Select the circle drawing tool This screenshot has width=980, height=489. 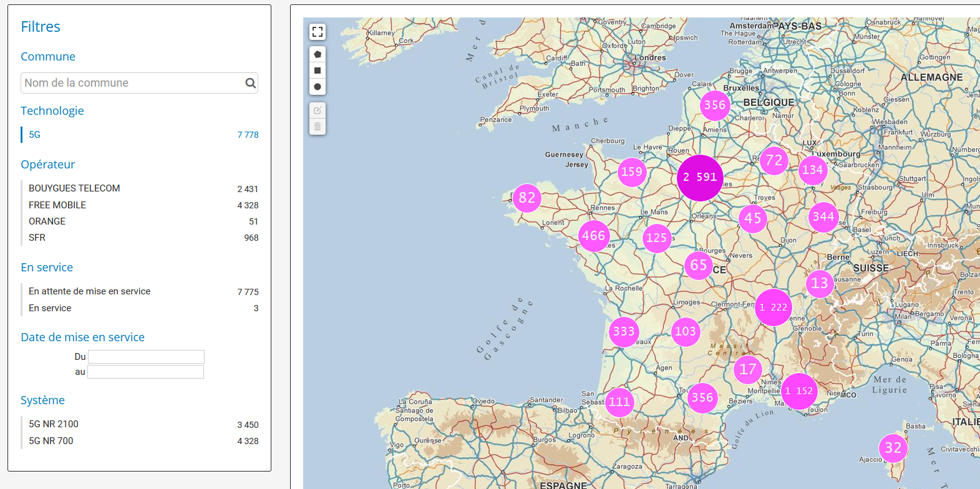click(x=318, y=87)
